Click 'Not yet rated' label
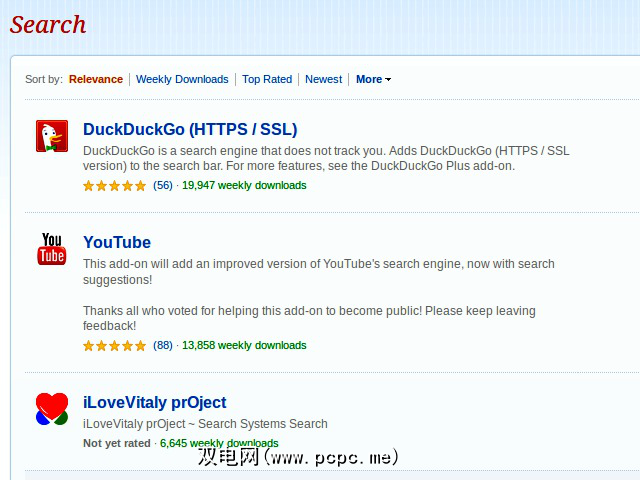 click(x=117, y=443)
